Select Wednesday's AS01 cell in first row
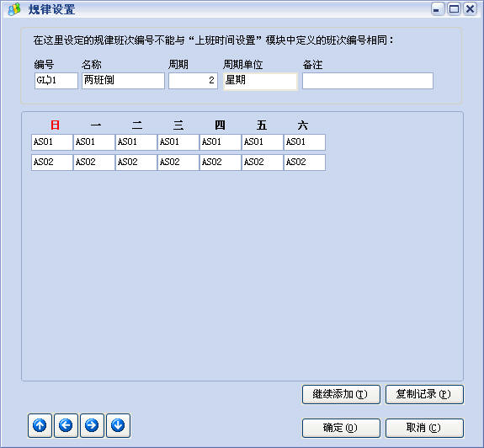 178,142
